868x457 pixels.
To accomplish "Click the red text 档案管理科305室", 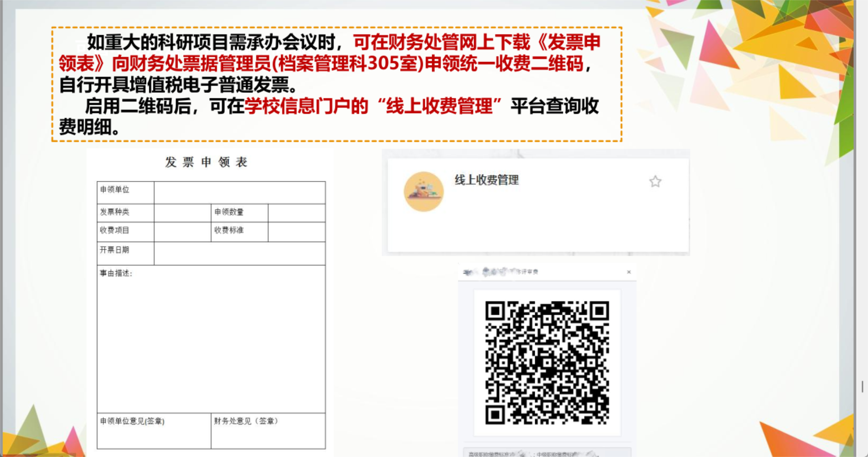I will pos(347,64).
